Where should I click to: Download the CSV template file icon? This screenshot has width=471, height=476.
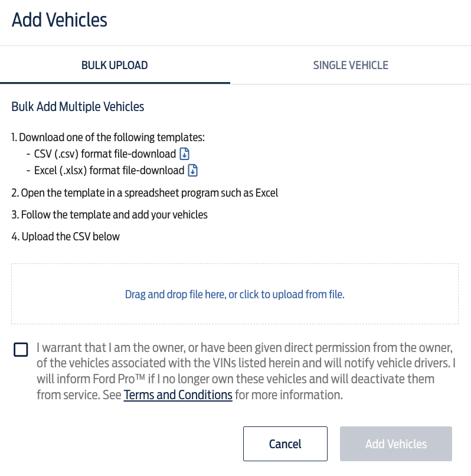point(185,154)
